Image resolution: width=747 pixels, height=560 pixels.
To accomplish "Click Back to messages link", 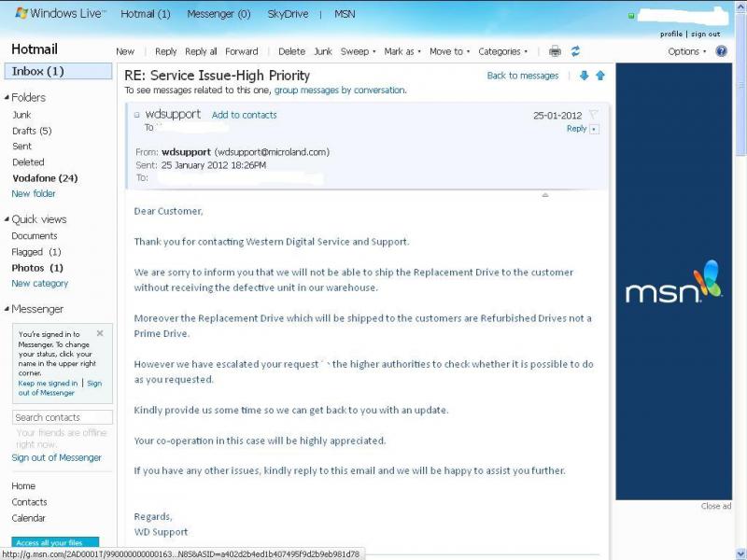I will coord(523,76).
